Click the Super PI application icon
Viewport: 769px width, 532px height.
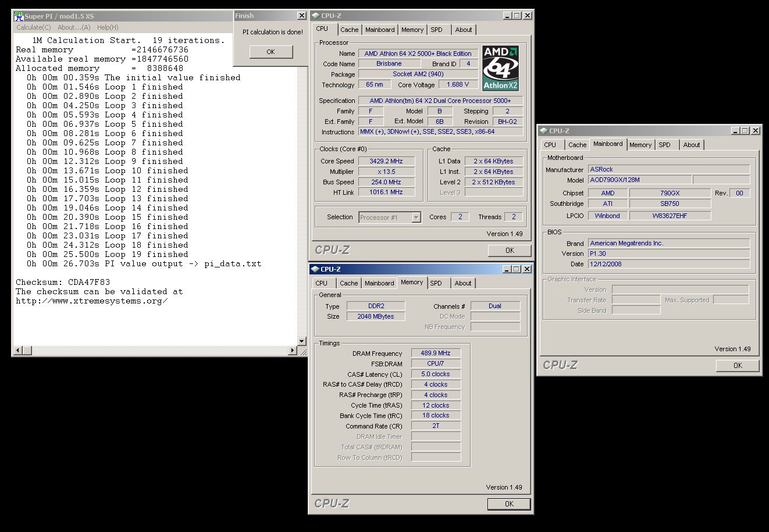point(19,16)
